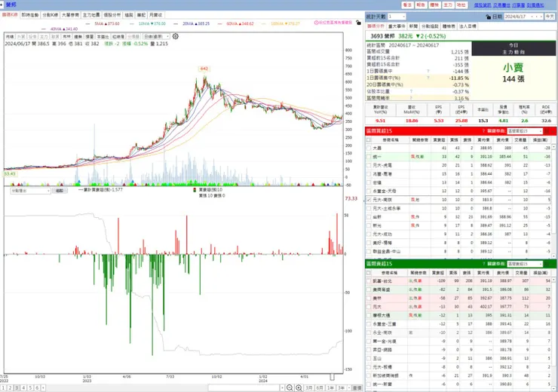Check the 元大-板橋 broker row checkbox
The width and height of the screenshot is (558, 392).
pyautogui.click(x=369, y=366)
